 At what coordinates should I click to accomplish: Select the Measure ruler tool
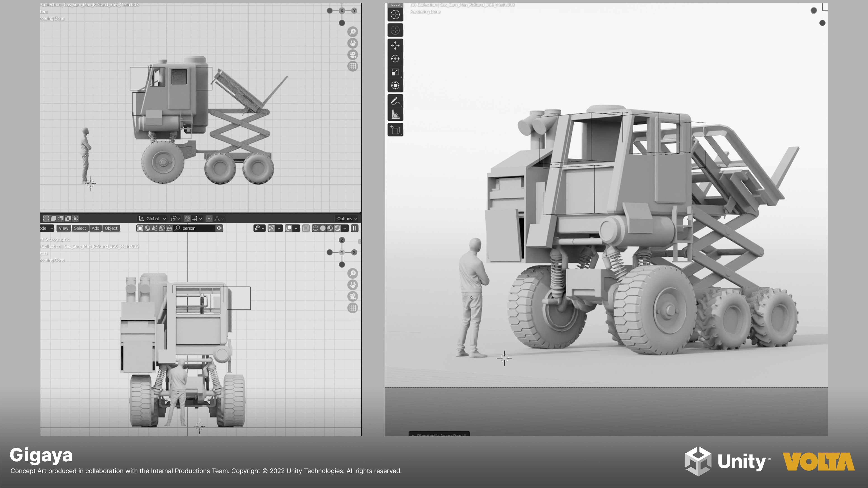(x=395, y=115)
